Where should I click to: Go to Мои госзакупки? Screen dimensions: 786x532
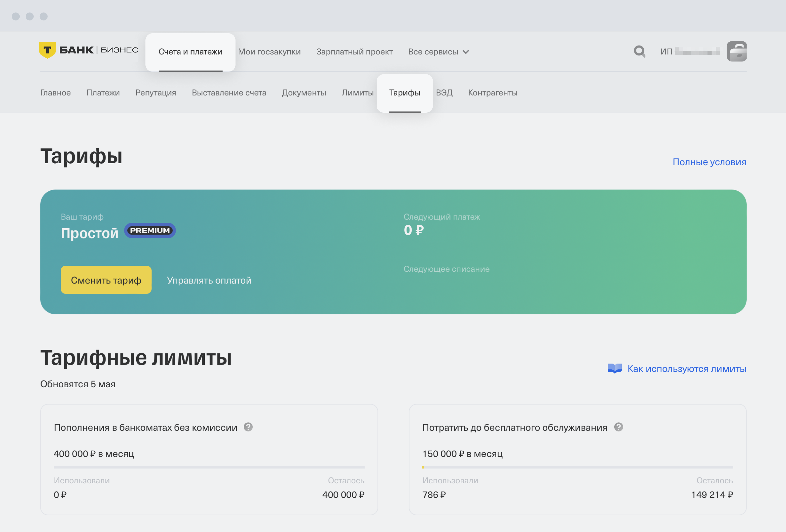click(x=269, y=52)
